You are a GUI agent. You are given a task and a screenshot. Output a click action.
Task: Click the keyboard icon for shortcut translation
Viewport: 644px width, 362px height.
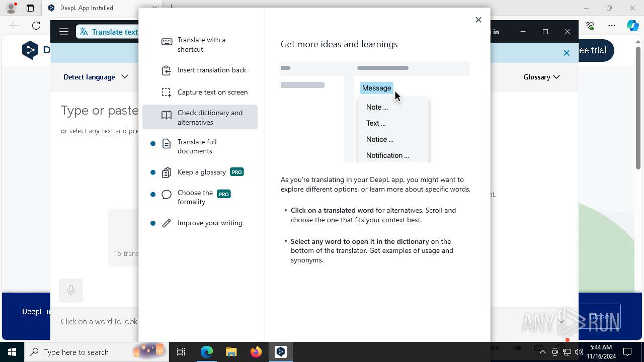tap(167, 42)
